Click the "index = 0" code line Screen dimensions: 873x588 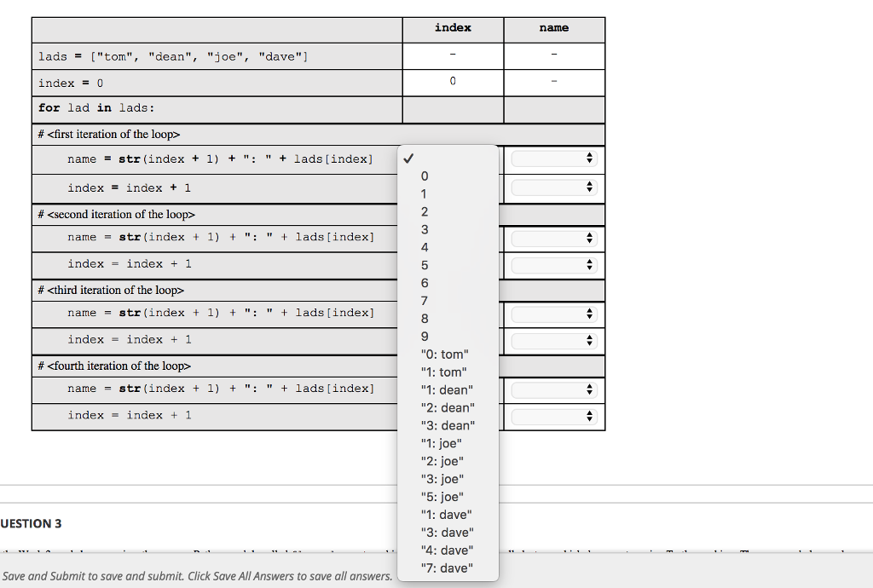[x=71, y=84]
